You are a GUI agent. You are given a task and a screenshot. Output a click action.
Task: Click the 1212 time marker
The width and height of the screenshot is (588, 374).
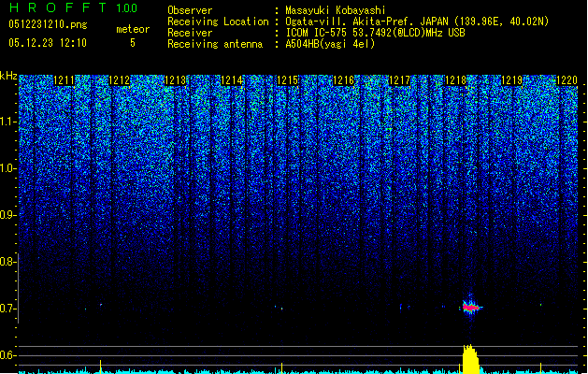click(x=120, y=80)
